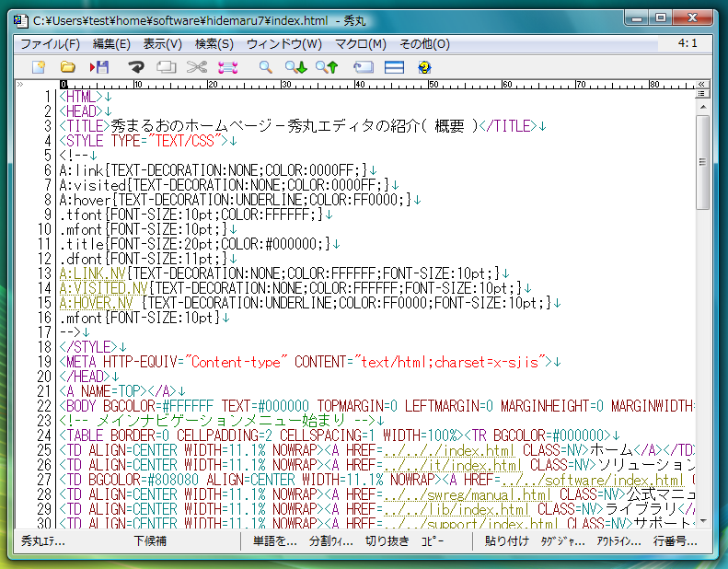Open the その他(O) menu
728x569 pixels.
[425, 44]
